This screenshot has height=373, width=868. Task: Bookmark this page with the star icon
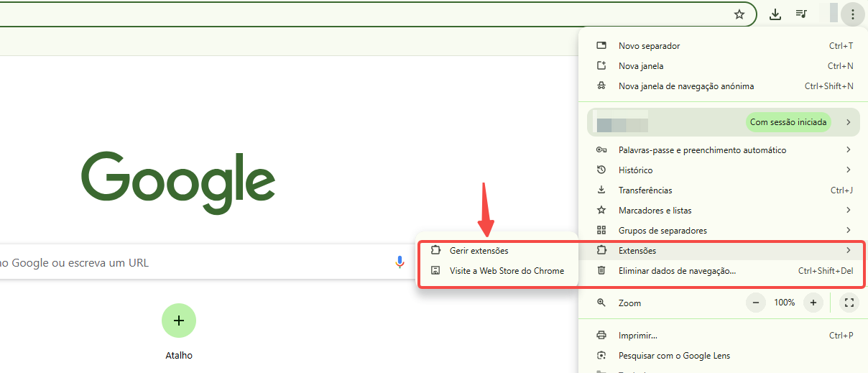(739, 14)
